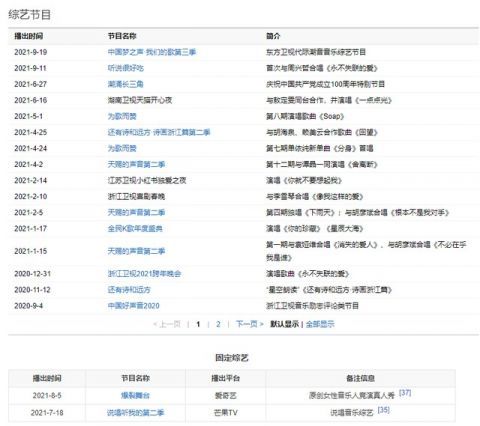Open 为歌而赞 link in the 2021-5-1 row
This screenshot has width=480, height=426.
[x=122, y=116]
